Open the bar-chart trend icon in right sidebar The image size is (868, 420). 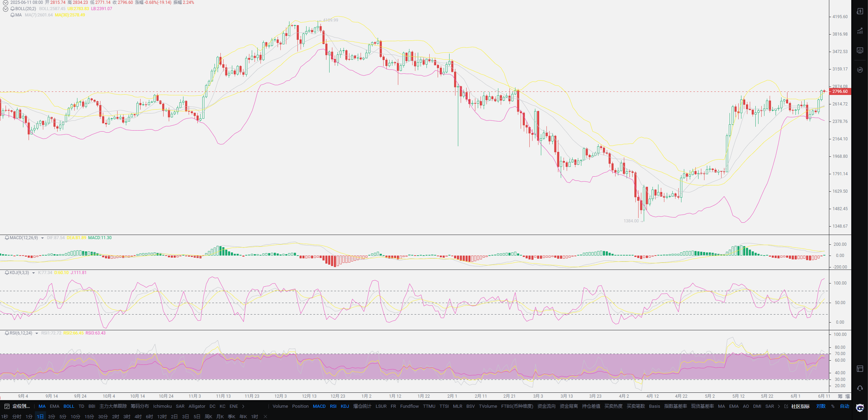[860, 31]
